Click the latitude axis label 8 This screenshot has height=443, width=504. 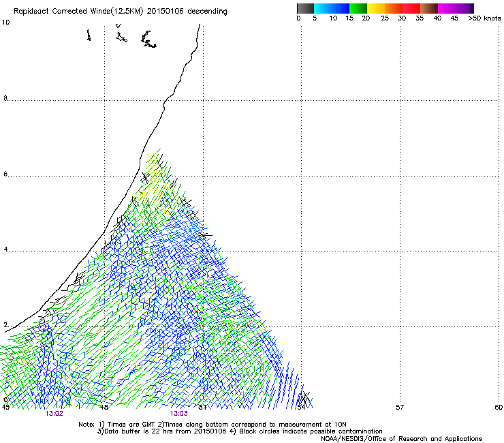(x=5, y=98)
